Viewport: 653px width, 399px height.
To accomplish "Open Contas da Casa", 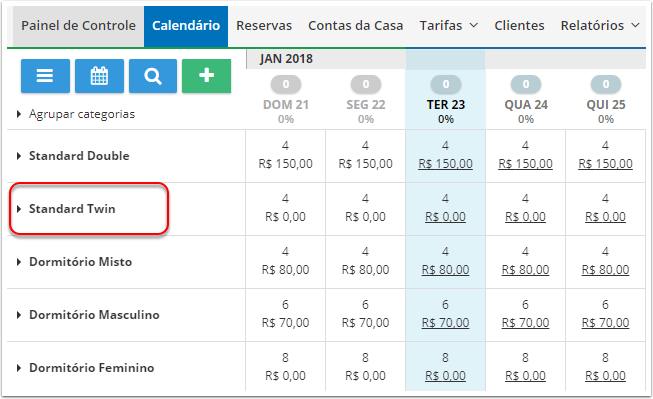I will [x=356, y=26].
